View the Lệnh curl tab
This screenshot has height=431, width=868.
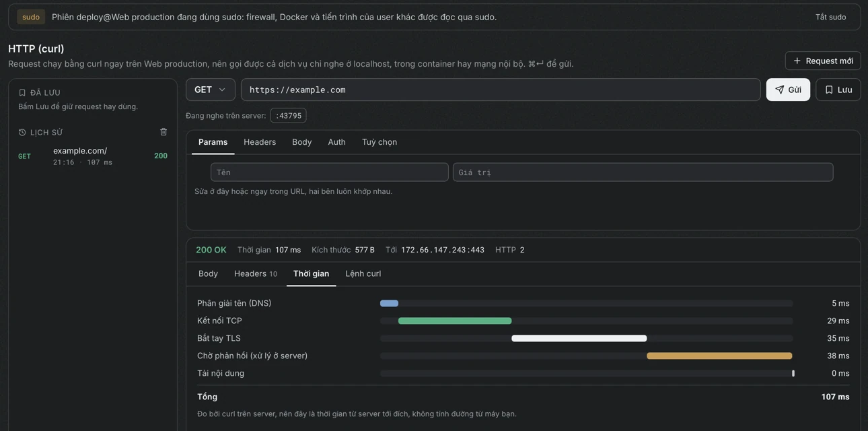pyautogui.click(x=363, y=273)
